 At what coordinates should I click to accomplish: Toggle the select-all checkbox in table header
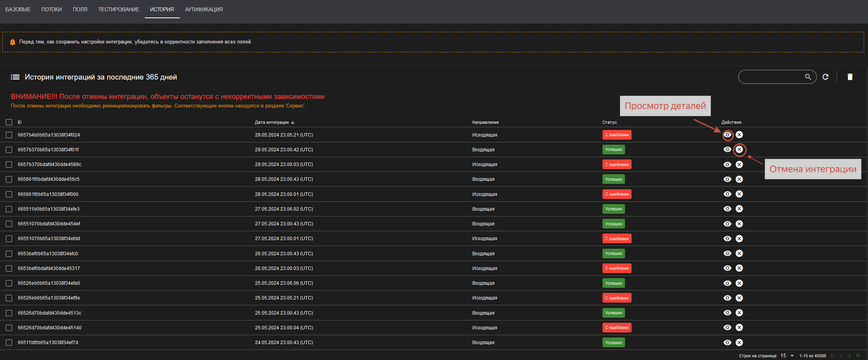click(9, 122)
